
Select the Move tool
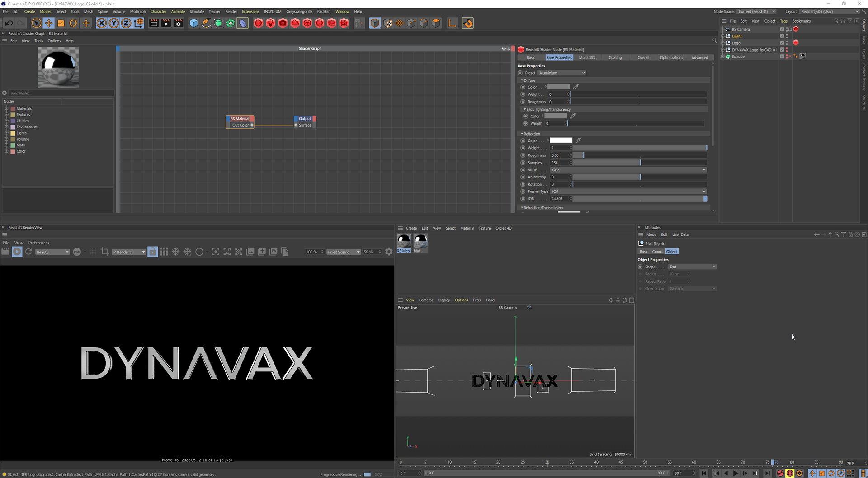(x=49, y=23)
